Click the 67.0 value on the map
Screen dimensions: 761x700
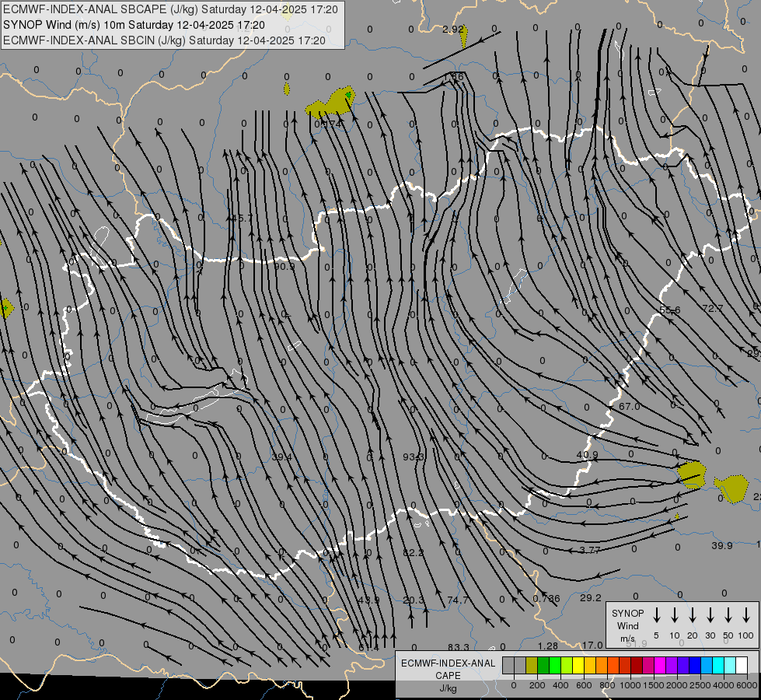click(630, 406)
